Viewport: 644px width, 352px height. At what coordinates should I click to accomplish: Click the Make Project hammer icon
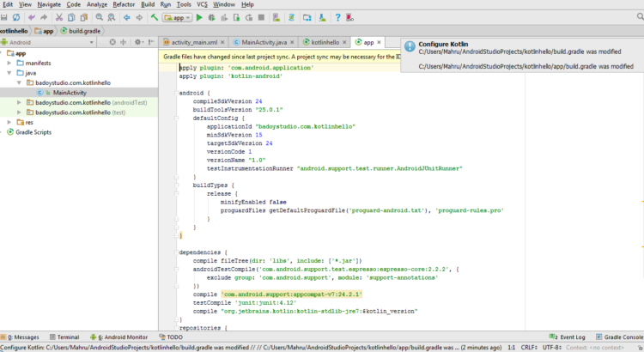pos(153,16)
